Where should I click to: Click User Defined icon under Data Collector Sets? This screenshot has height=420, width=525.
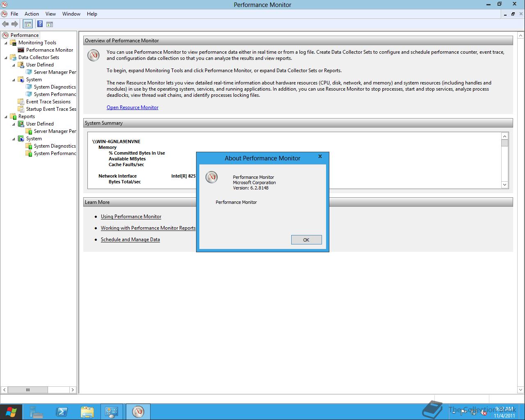pyautogui.click(x=21, y=65)
